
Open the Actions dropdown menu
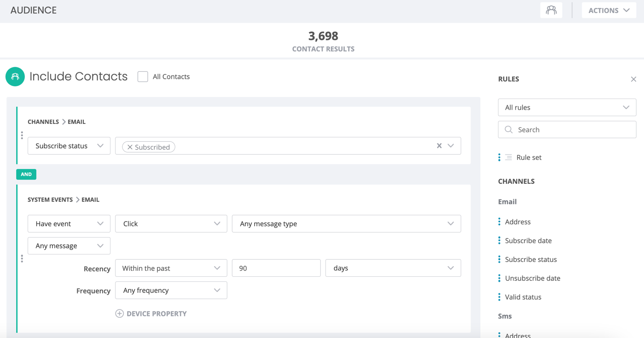pyautogui.click(x=609, y=10)
